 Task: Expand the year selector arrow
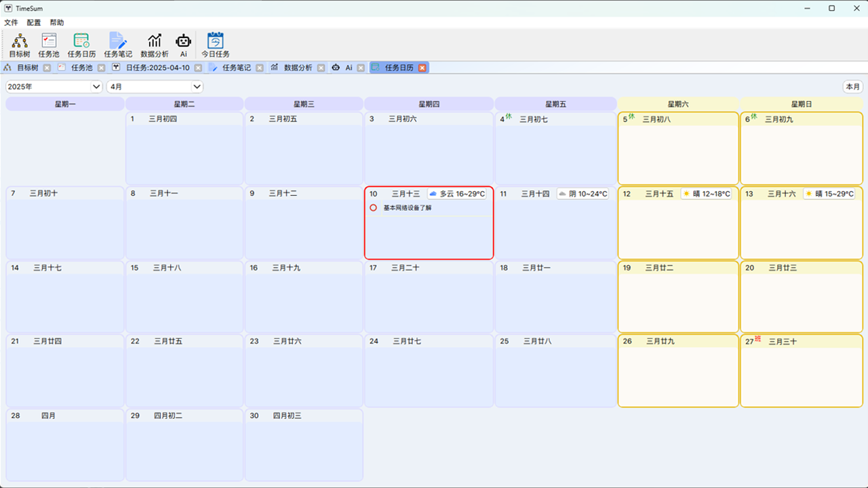pyautogui.click(x=97, y=86)
